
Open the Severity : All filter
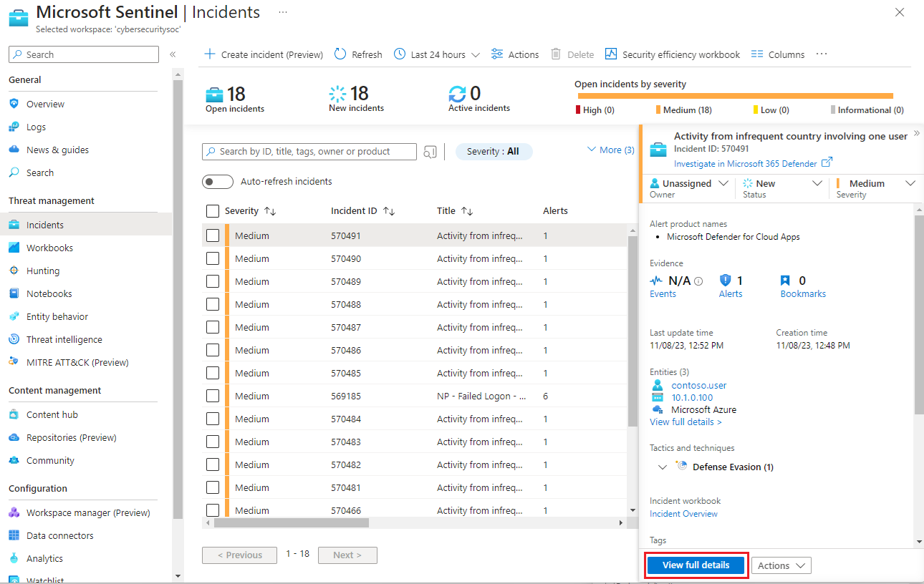[494, 152]
